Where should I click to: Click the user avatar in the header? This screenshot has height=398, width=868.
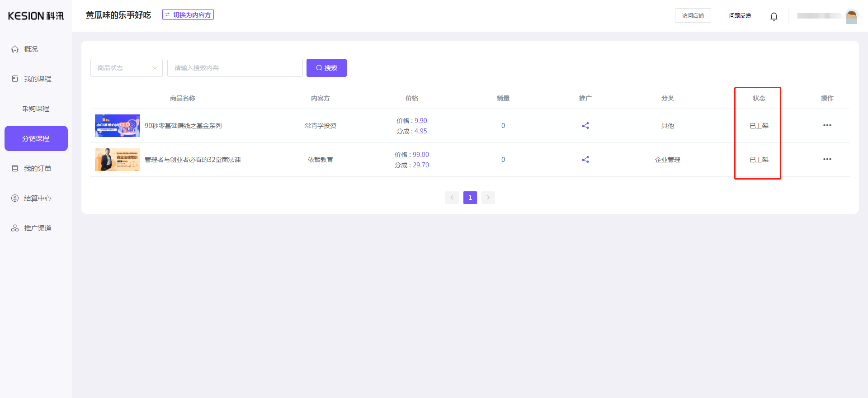pos(851,16)
